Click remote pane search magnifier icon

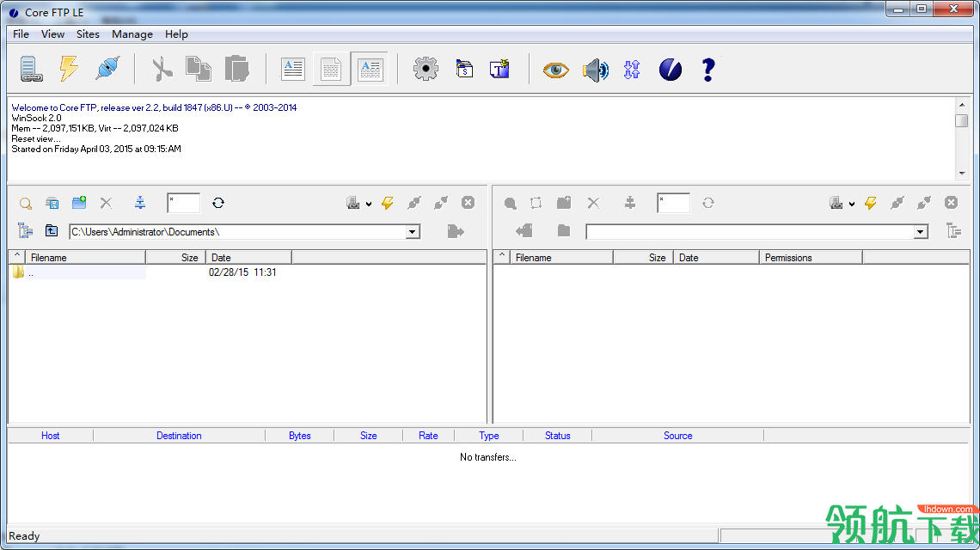pos(510,203)
